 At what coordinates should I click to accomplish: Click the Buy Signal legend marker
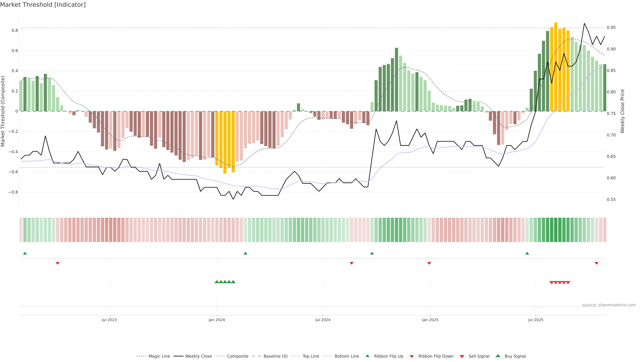tap(498, 356)
